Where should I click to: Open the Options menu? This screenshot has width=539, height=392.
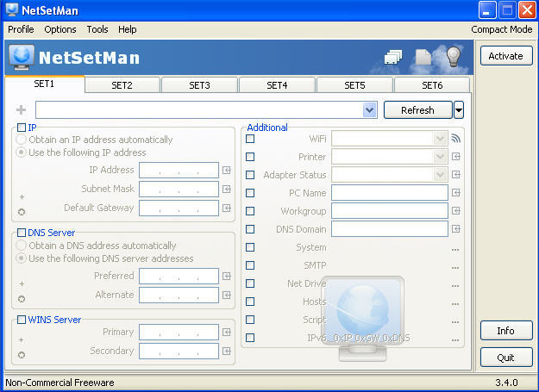60,29
